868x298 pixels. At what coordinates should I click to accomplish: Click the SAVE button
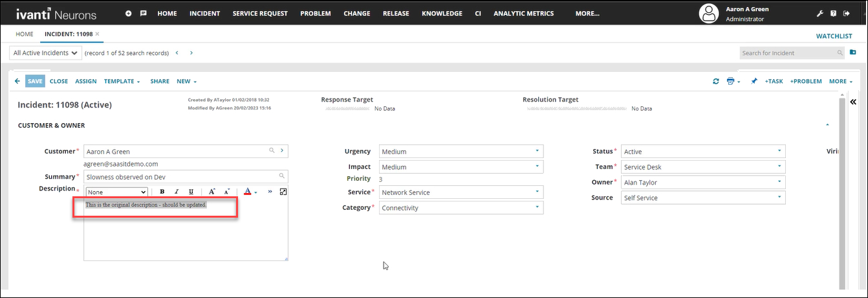point(35,82)
